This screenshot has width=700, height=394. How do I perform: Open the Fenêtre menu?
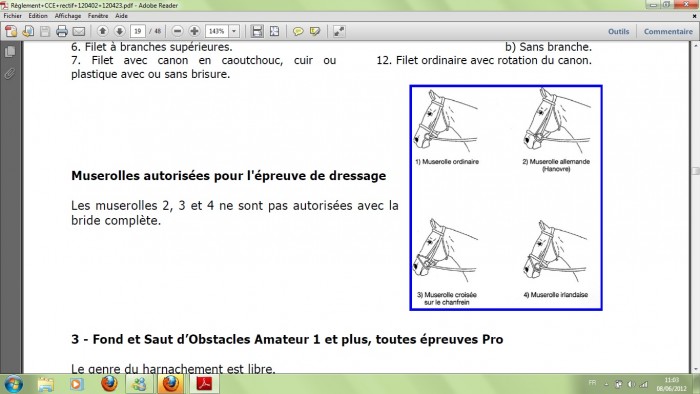click(98, 16)
